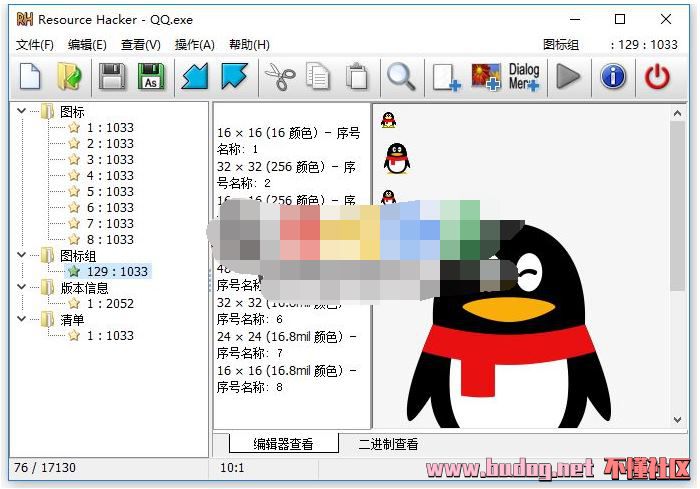Open info with the blue i icon
Image resolution: width=700 pixels, height=489 pixels.
(613, 76)
